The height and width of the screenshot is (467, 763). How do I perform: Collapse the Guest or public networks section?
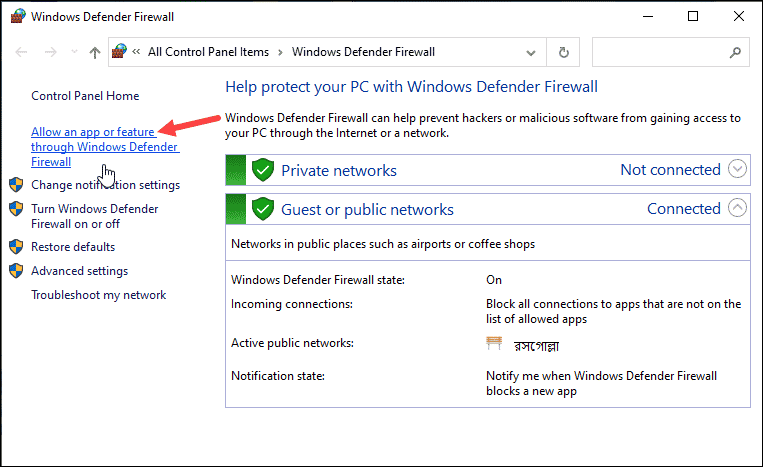point(737,208)
